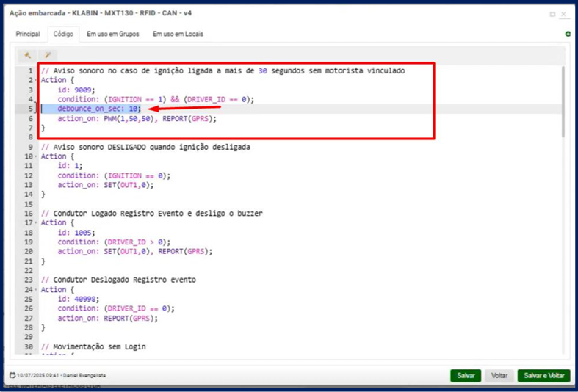Click the Voltar button
This screenshot has height=392, width=578.
point(499,375)
